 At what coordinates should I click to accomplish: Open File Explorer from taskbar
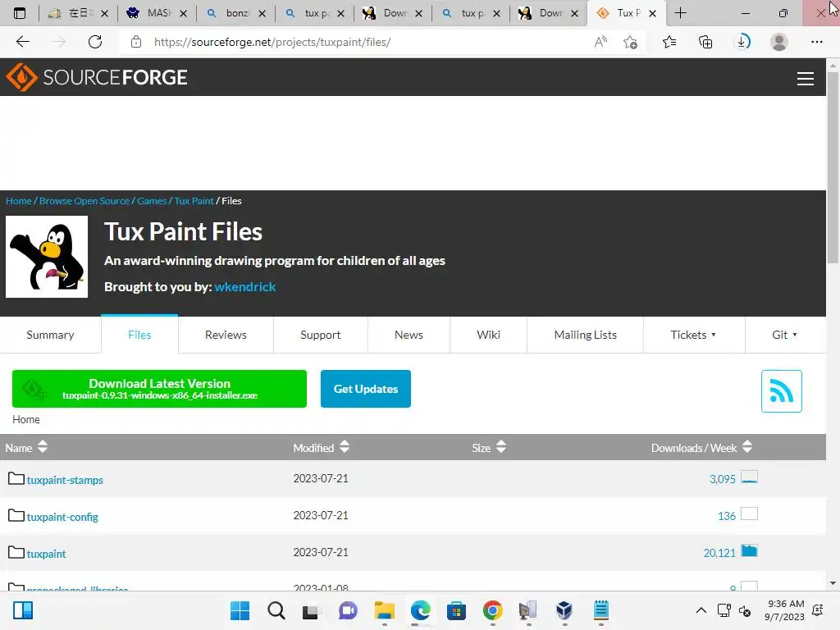pyautogui.click(x=384, y=610)
